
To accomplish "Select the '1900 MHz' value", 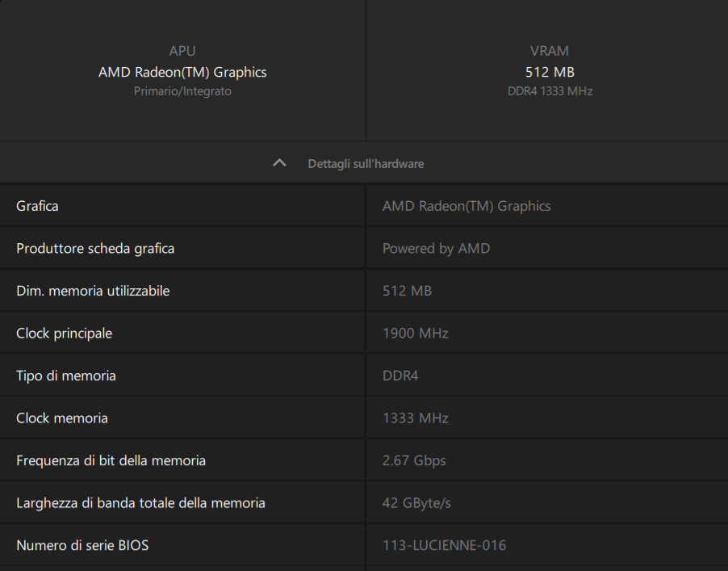I will click(x=415, y=333).
